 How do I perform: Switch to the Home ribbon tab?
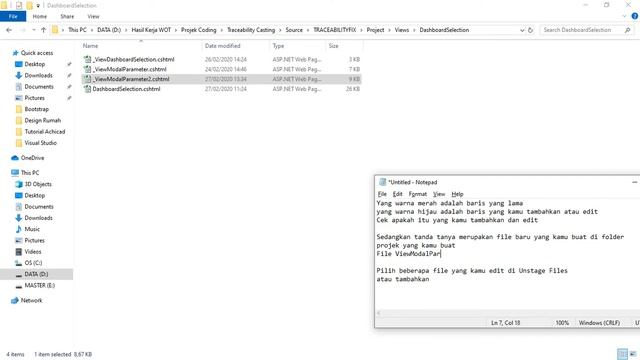tap(40, 16)
